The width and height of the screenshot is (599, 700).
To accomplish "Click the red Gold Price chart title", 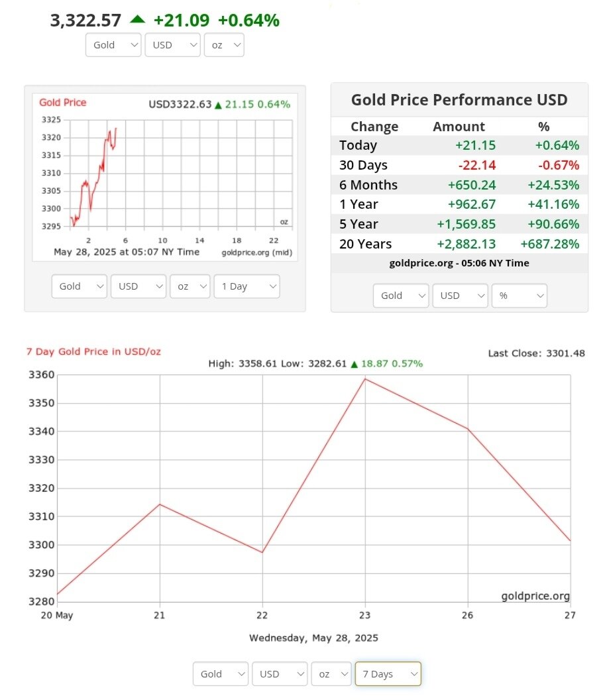I will tap(63, 103).
